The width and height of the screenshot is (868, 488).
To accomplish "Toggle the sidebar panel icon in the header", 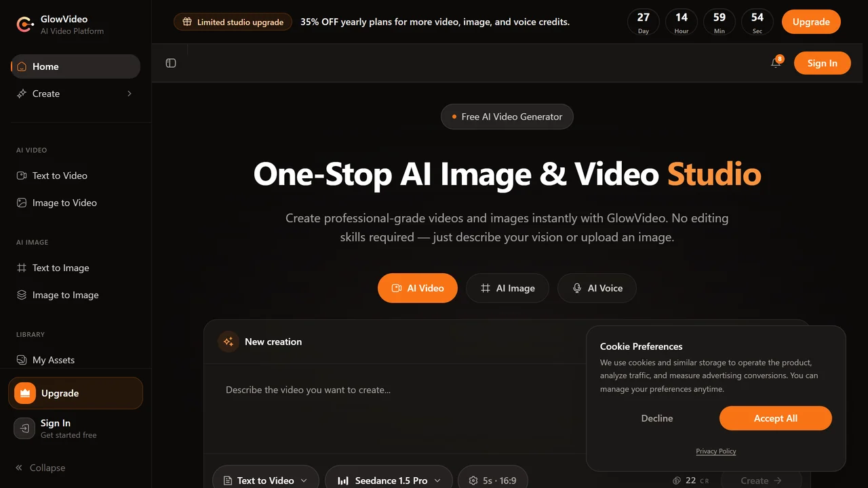I will 171,63.
